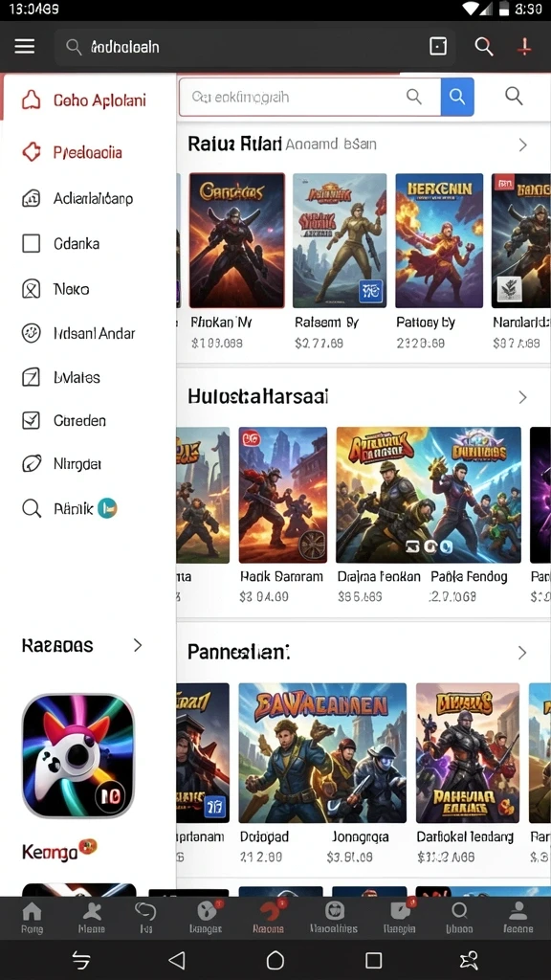The image size is (551, 980).
Task: Open the game controller app icon
Action: [x=78, y=756]
